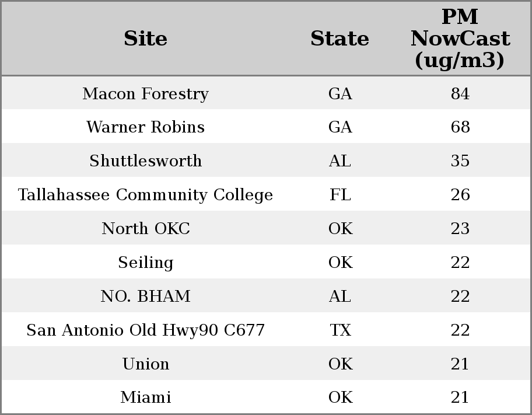This screenshot has height=415, width=532.
Task: Click the Site column header
Action: (x=145, y=39)
